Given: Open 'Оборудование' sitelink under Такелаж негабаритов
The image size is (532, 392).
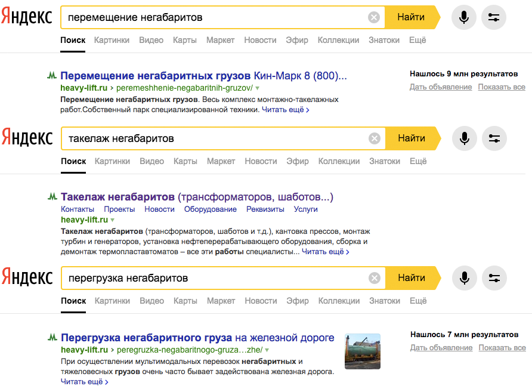Looking at the screenshot, I should [x=211, y=209].
